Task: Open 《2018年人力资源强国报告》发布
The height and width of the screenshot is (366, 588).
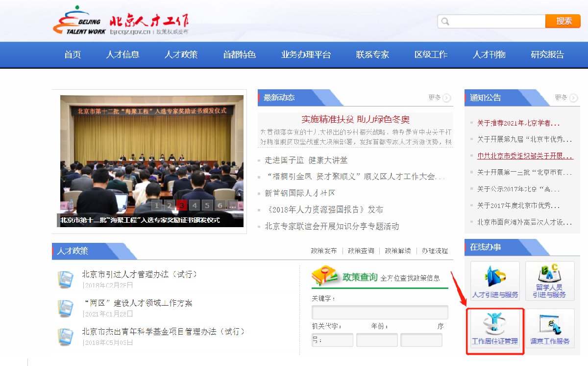Action: 324,209
